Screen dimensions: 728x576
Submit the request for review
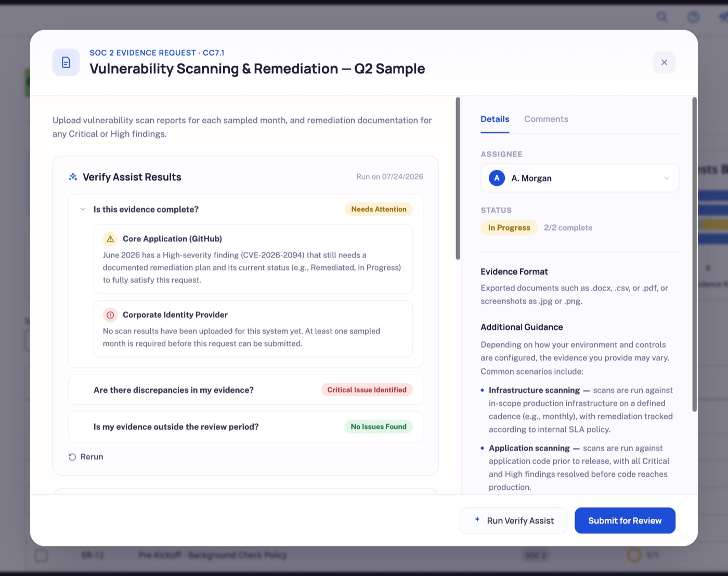point(625,520)
